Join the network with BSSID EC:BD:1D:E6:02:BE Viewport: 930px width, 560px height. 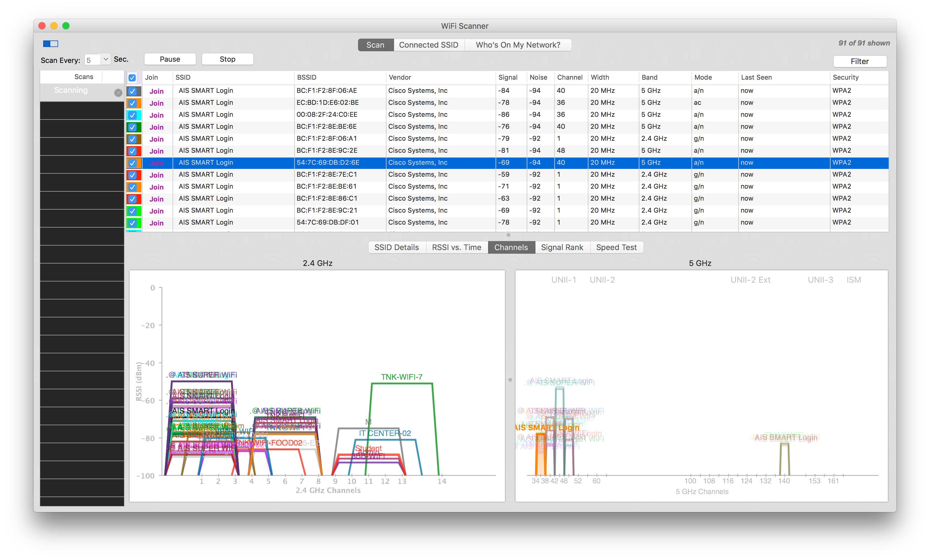click(x=156, y=103)
